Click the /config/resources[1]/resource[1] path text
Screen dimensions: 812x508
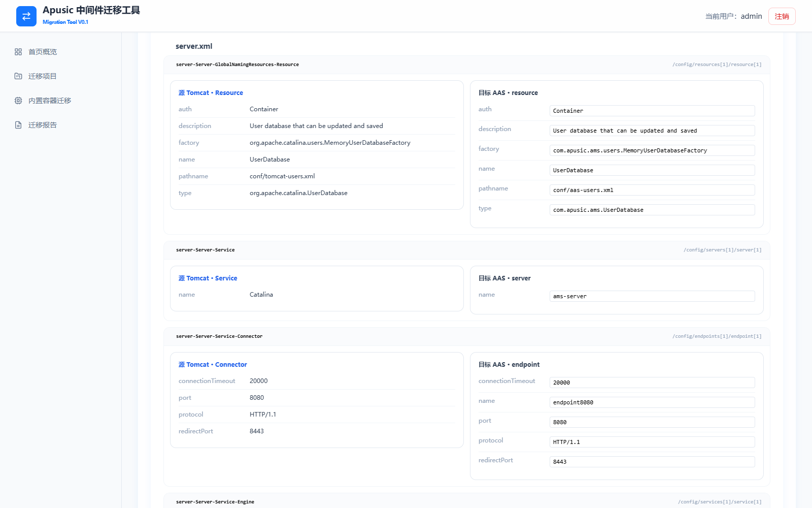click(717, 65)
